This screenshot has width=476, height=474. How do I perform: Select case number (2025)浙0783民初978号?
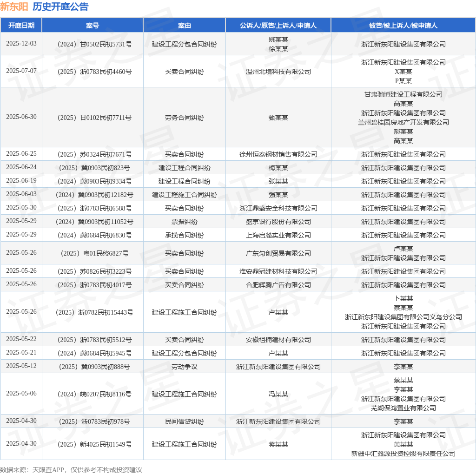[x=94, y=421]
